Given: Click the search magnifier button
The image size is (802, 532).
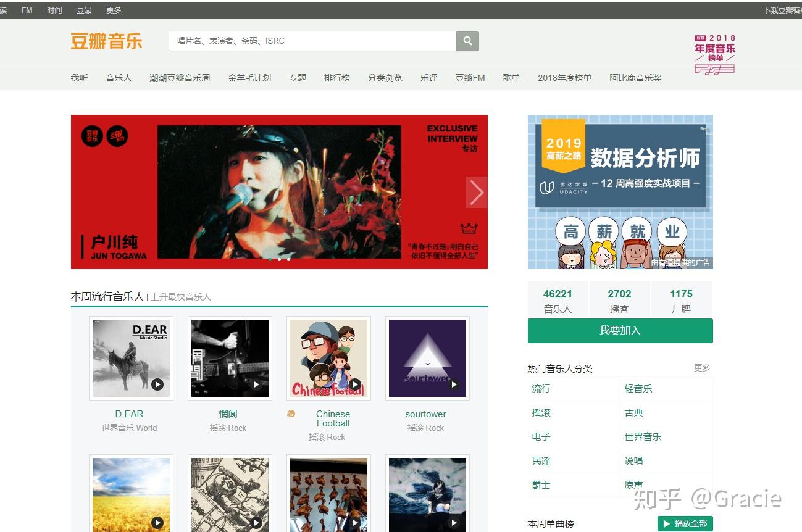Looking at the screenshot, I should tap(467, 41).
